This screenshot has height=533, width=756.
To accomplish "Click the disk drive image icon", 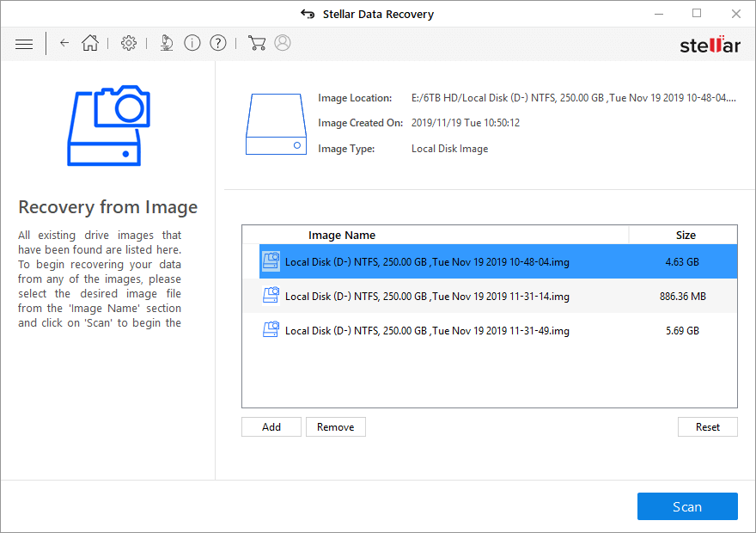I will 277,124.
